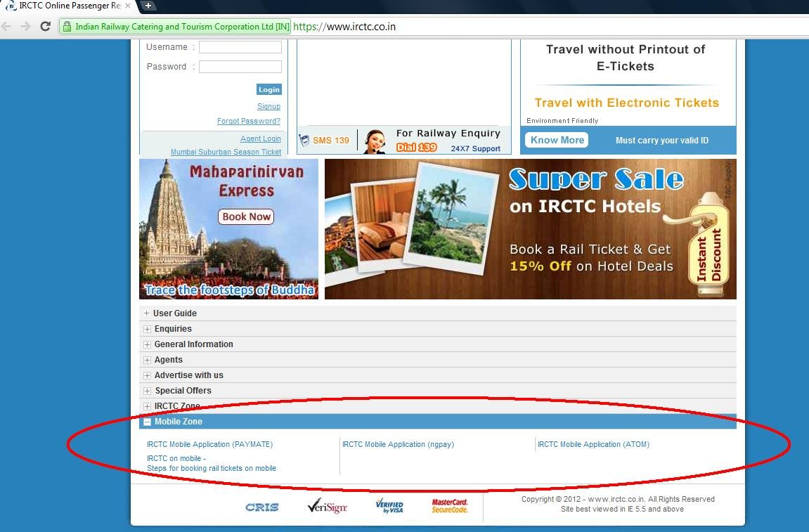The height and width of the screenshot is (532, 809).
Task: Click the Username input field
Action: (x=240, y=47)
